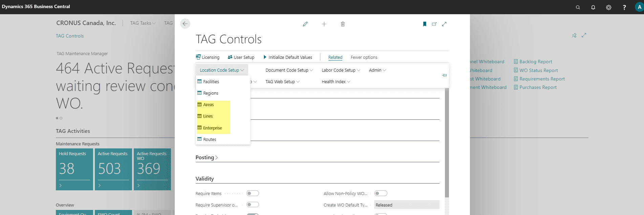Open the Active Requests 503 tile
The image size is (644, 215).
pos(113,169)
